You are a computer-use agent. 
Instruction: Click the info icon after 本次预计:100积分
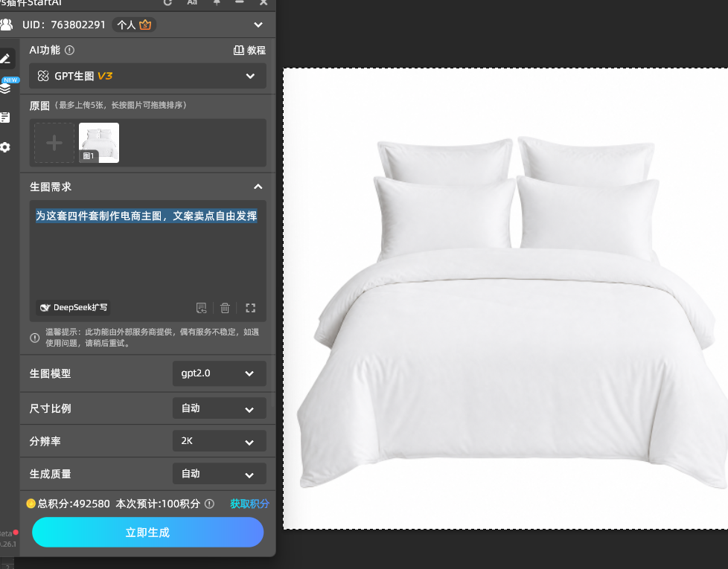pyautogui.click(x=209, y=504)
